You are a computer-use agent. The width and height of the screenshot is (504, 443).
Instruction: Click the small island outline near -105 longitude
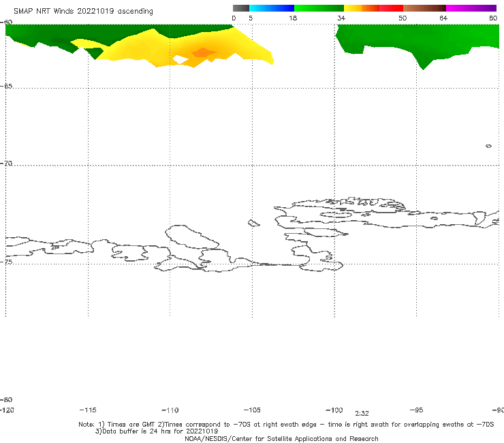click(253, 223)
